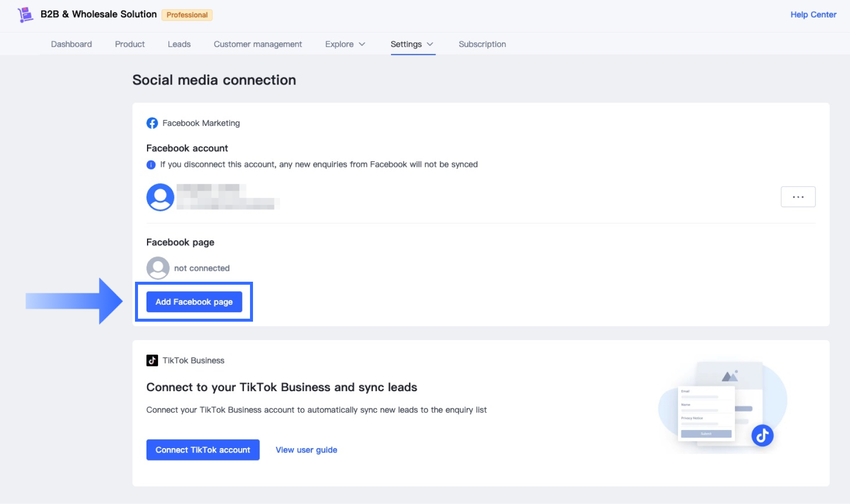Switch to the Leads tab
The height and width of the screenshot is (504, 850).
point(179,44)
